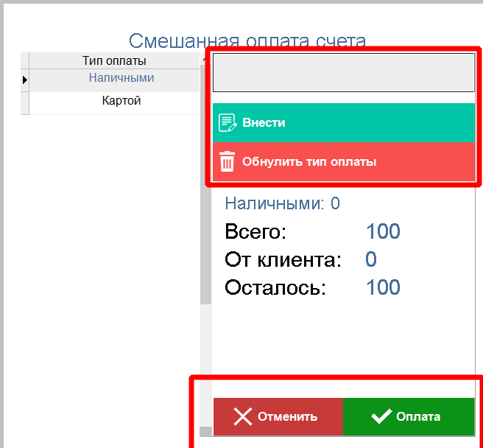Image resolution: width=483 pixels, height=448 pixels.
Task: Click the payment list vertical scrollbar
Action: [x=206, y=221]
